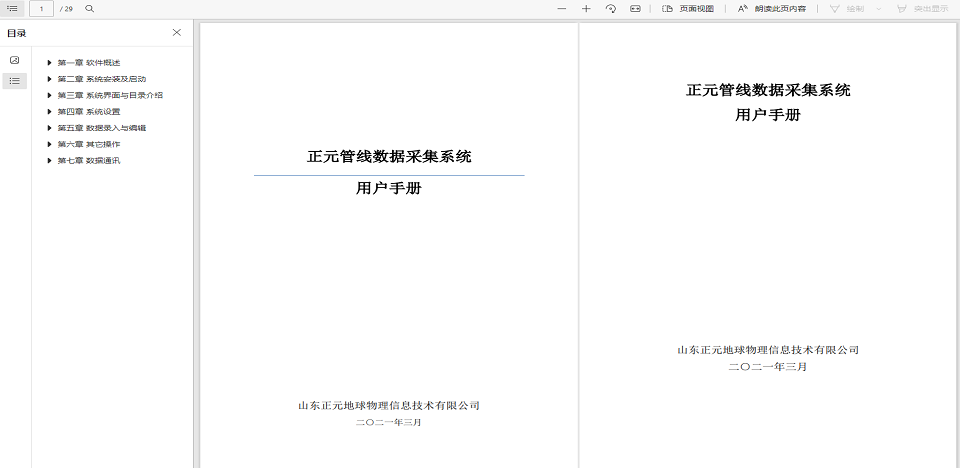The image size is (960, 468).
Task: Expand the 第一章 软件概述 arrow
Action: pos(49,63)
